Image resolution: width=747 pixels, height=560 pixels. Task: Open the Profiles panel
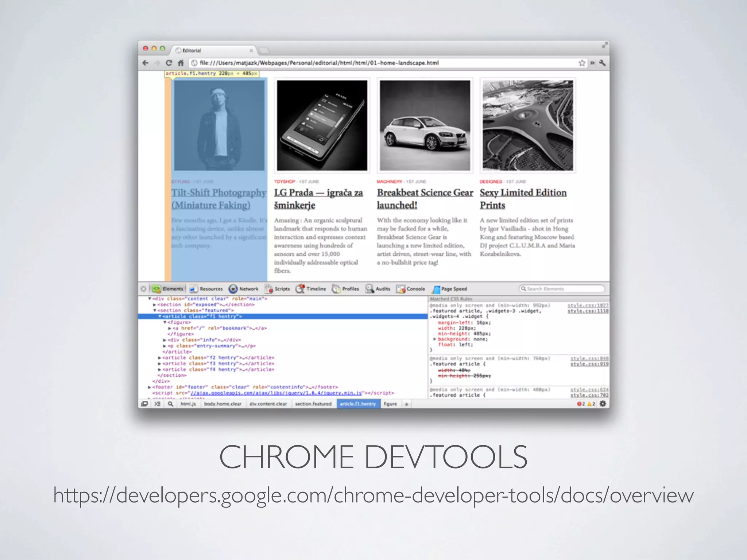[345, 289]
